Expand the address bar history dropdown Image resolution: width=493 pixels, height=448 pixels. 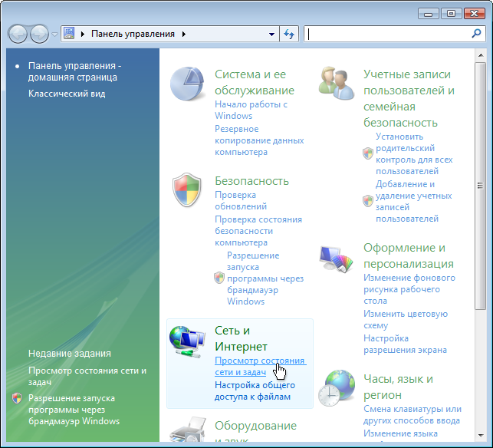point(271,34)
